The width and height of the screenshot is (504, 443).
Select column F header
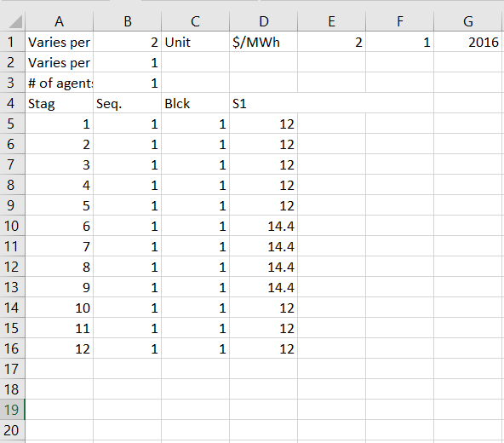(x=400, y=21)
